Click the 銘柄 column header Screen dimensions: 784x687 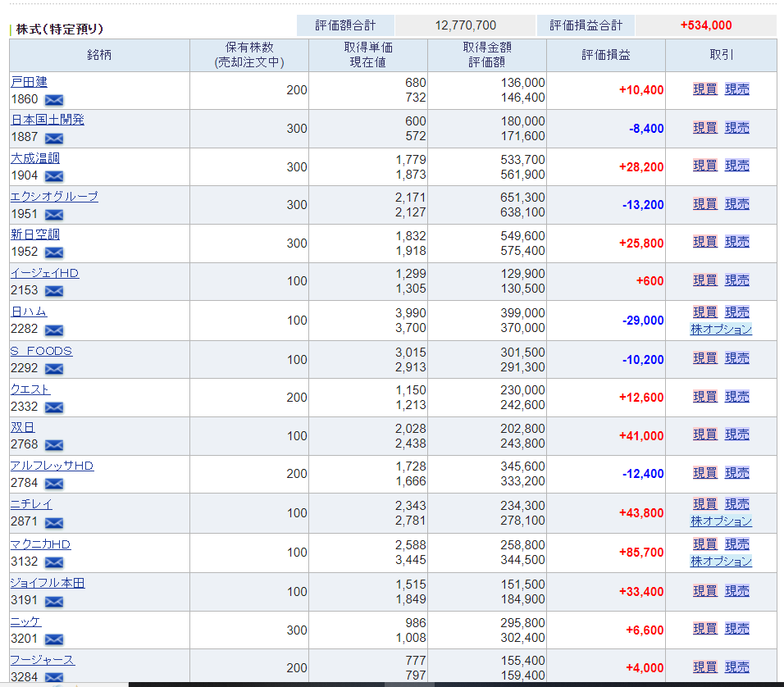click(x=99, y=55)
